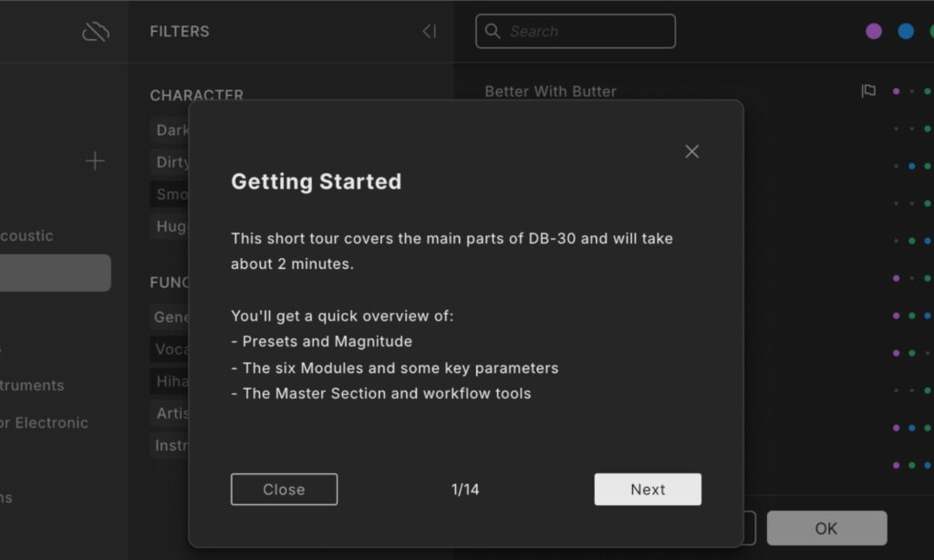
Task: Click the magnifier icon in the search box
Action: tap(493, 32)
